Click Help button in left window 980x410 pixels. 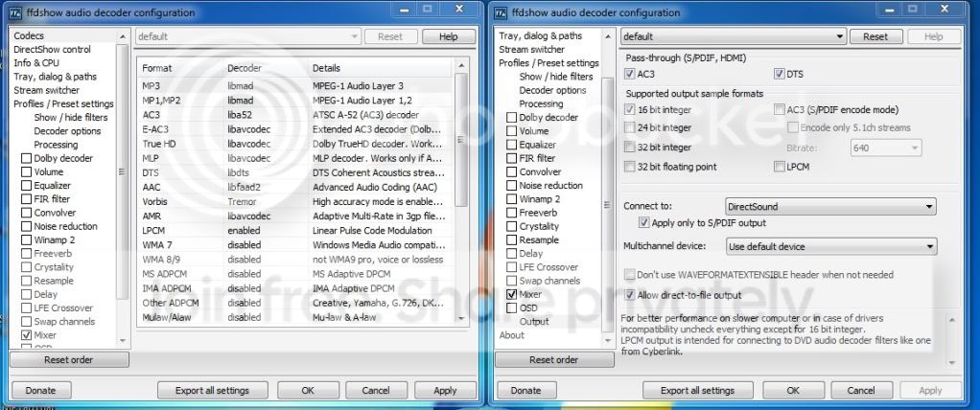pos(448,36)
